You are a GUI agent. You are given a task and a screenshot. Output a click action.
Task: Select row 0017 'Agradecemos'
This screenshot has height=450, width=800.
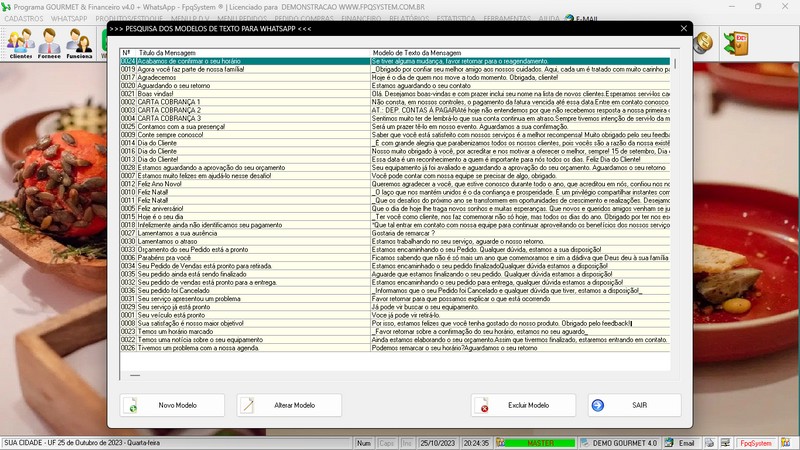point(395,78)
